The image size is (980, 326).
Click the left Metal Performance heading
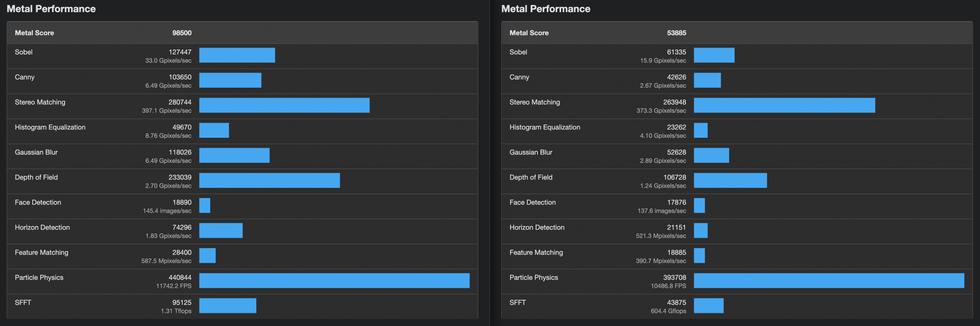coord(51,9)
